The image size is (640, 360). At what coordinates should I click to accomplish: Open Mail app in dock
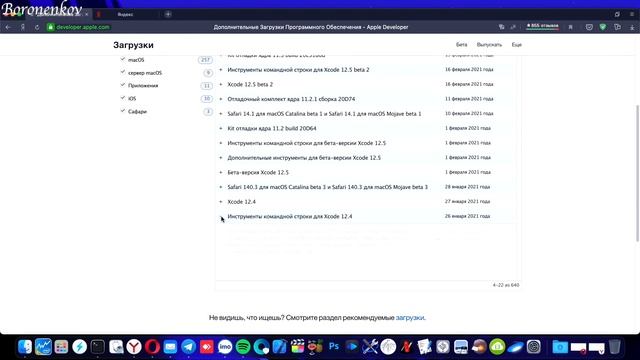pyautogui.click(x=170, y=347)
